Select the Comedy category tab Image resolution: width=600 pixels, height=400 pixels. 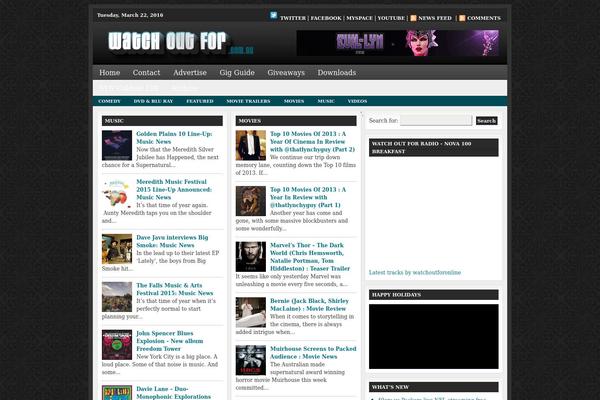coord(109,101)
